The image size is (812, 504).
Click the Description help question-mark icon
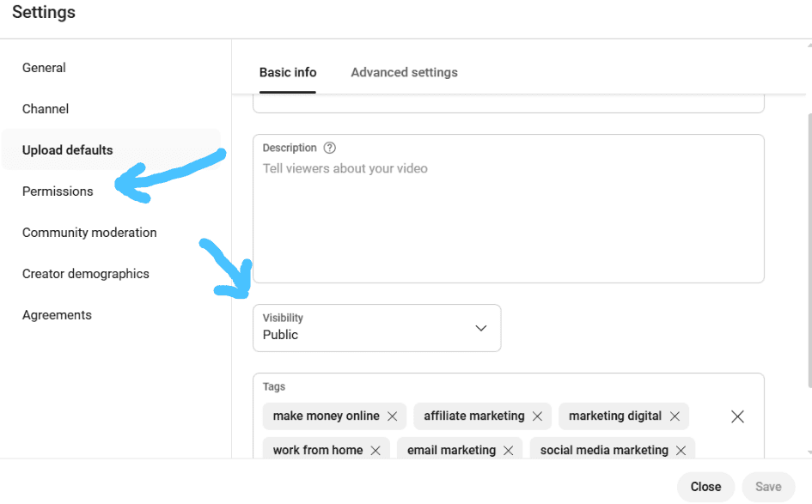pos(329,148)
